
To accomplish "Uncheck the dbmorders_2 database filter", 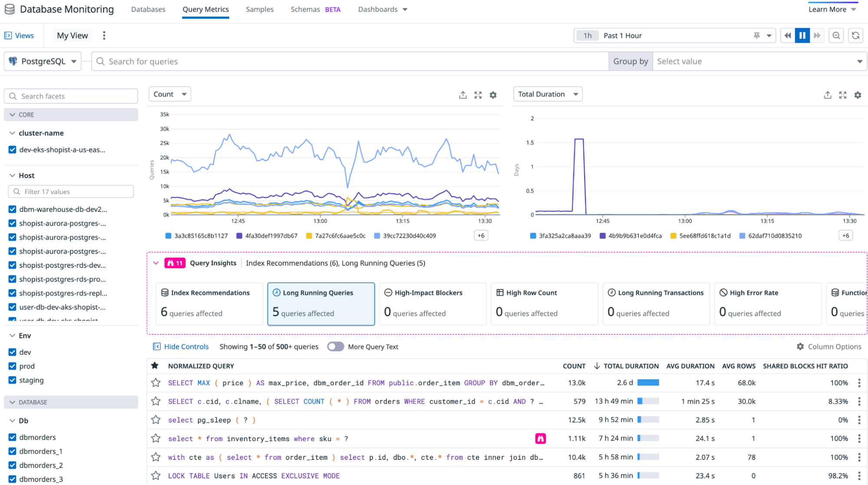I will [x=12, y=465].
